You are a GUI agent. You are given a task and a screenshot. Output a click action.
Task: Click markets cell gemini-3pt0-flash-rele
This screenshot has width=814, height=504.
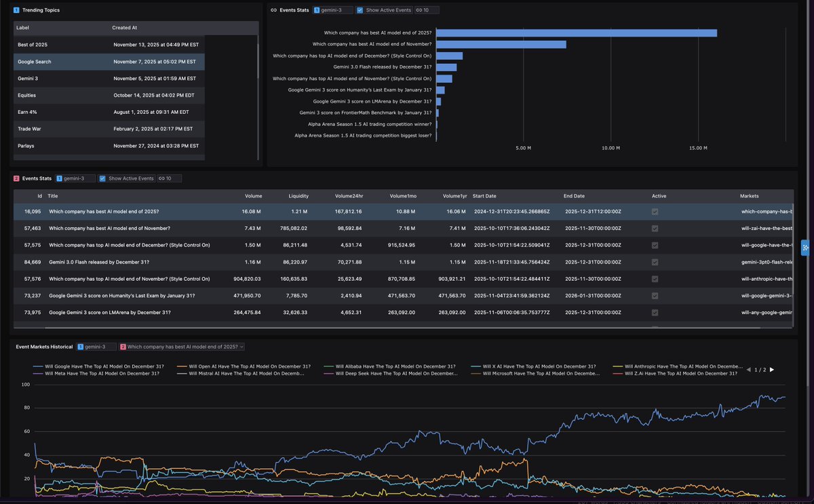[767, 262]
